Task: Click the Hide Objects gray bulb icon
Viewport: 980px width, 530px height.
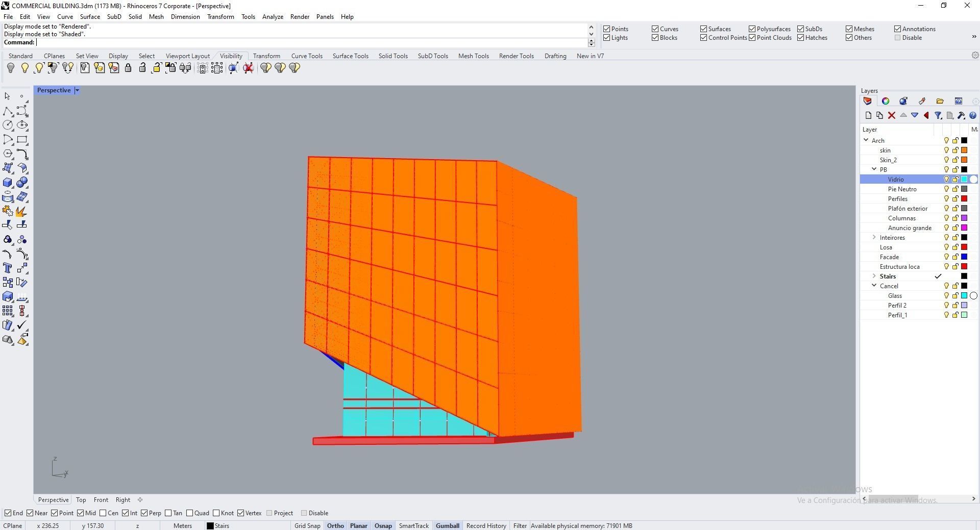Action: tap(11, 68)
